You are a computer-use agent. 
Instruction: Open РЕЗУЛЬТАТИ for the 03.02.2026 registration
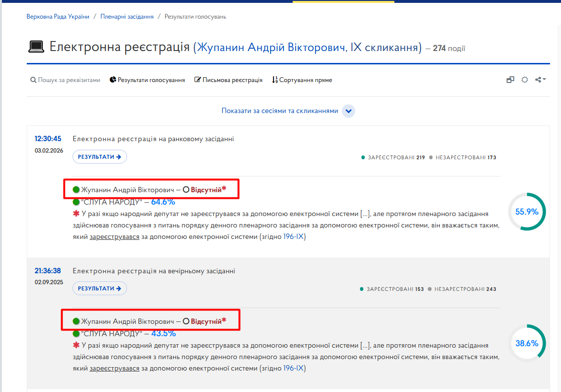click(99, 157)
